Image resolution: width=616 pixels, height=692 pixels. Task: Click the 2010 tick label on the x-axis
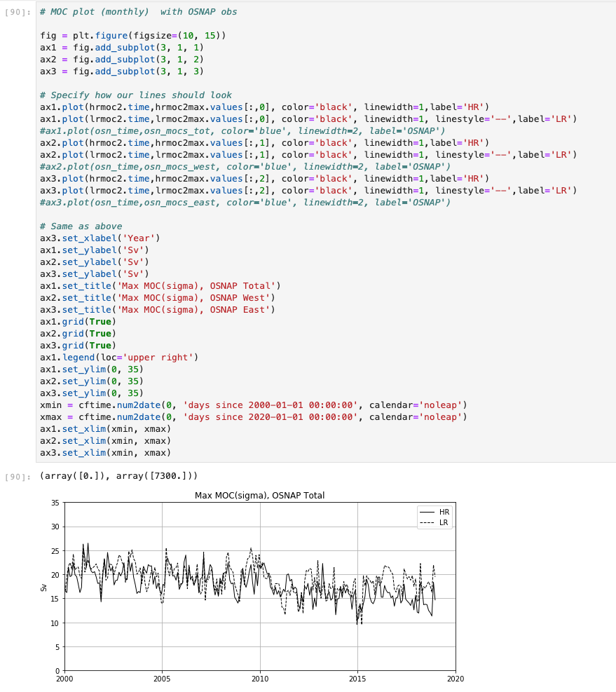point(260,679)
